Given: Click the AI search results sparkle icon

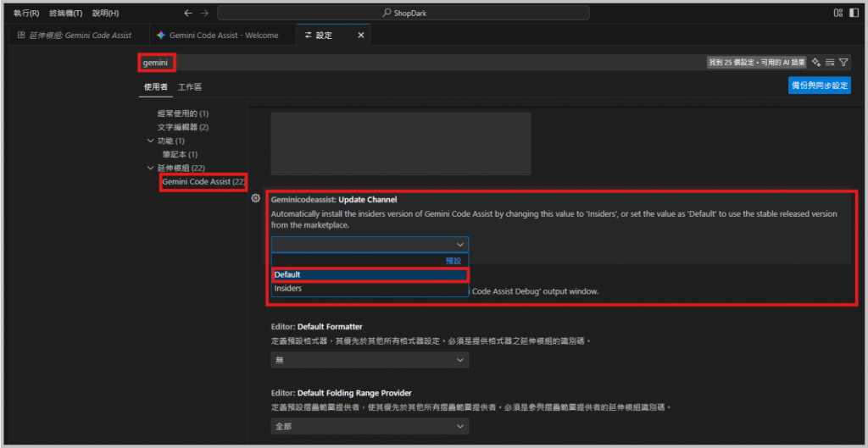Looking at the screenshot, I should 816,63.
